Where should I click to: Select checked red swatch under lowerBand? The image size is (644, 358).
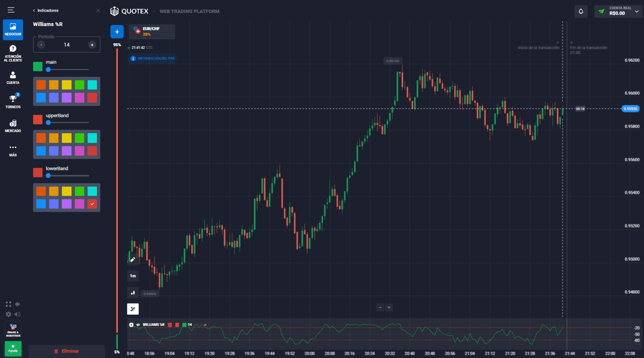coord(92,204)
